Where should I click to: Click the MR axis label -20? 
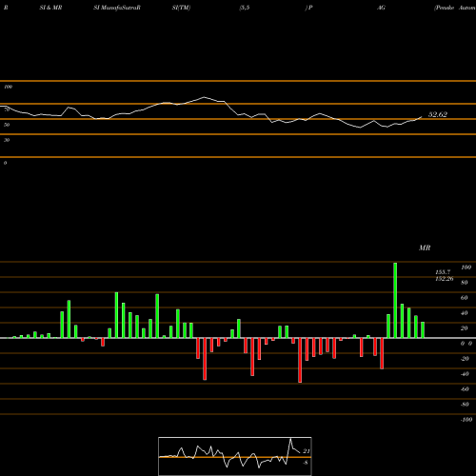tap(465, 359)
